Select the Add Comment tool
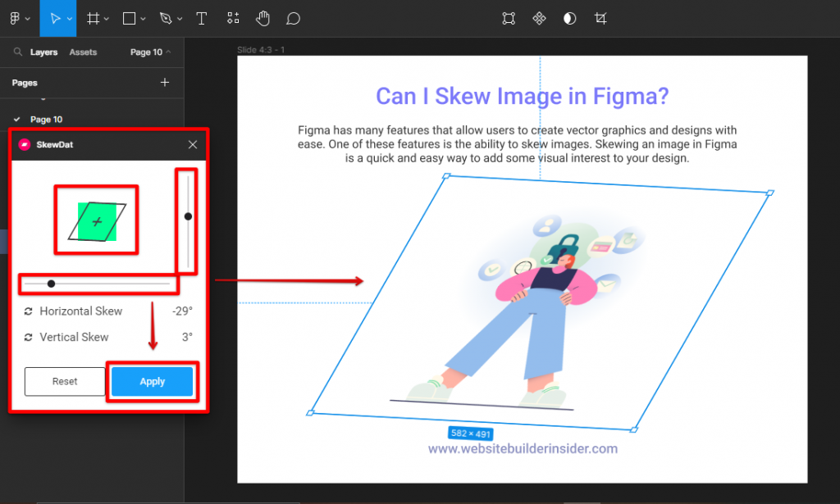 coord(293,18)
